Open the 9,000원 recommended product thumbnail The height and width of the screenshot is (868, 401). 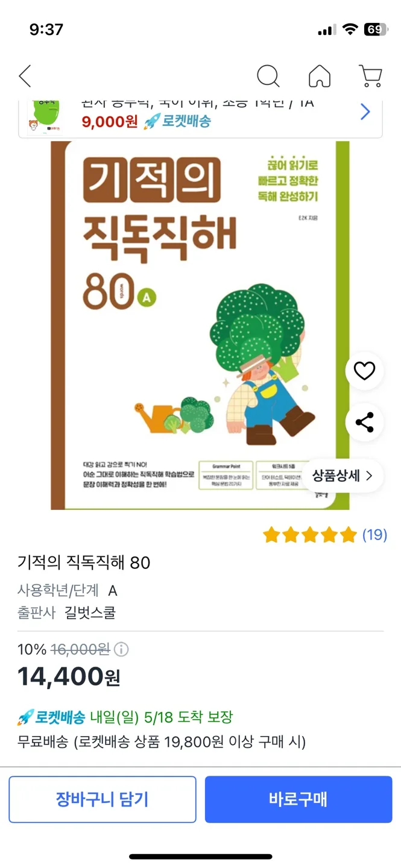(x=42, y=116)
